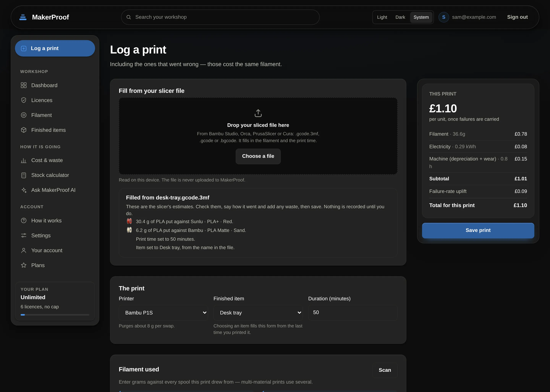The image size is (550, 392).
Task: Switch theme to Dark
Action: [x=400, y=17]
